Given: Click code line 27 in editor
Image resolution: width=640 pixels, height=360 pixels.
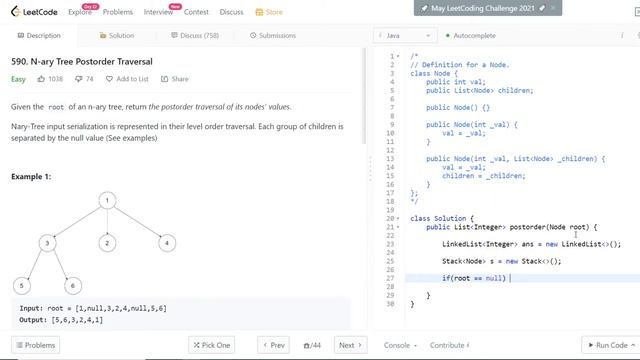Looking at the screenshot, I should [x=522, y=278].
